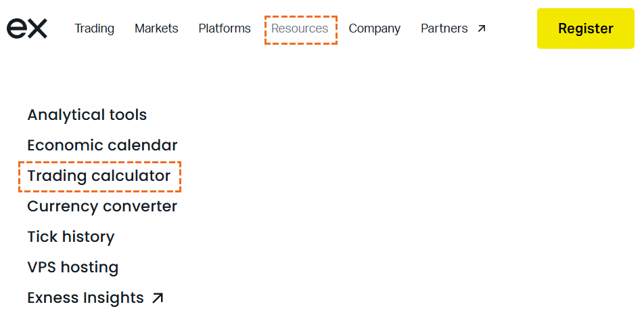
Task: Follow the Partners external link
Action: click(444, 28)
